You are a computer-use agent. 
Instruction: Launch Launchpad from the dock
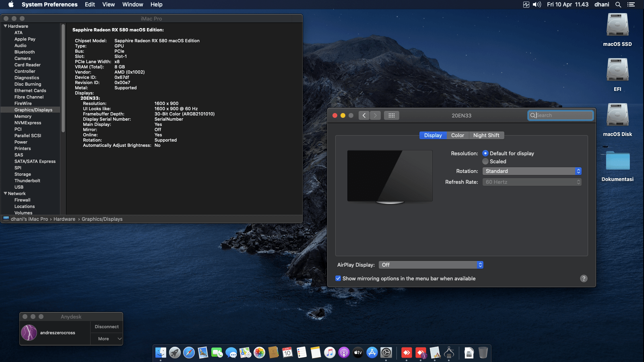coord(175,353)
